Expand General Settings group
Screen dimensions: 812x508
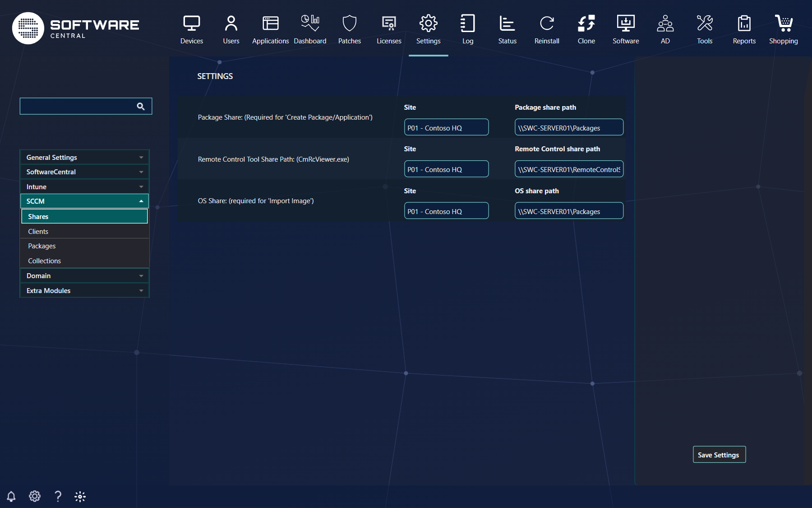pos(84,157)
